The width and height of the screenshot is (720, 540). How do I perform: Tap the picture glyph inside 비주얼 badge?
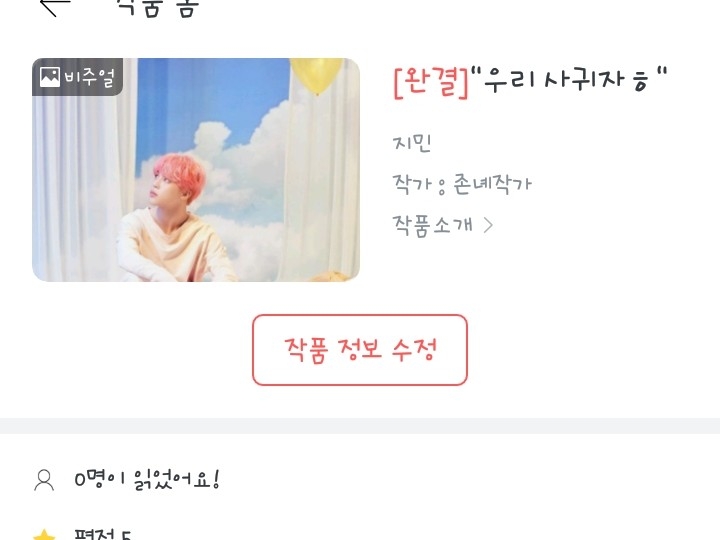point(50,77)
